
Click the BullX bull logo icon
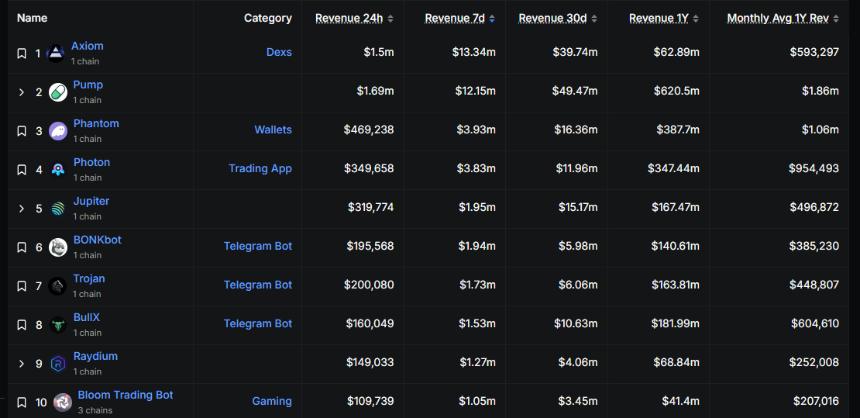[x=58, y=325]
